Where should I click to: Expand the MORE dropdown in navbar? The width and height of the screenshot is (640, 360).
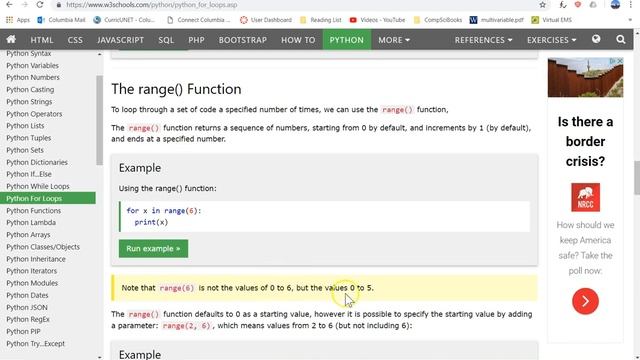click(x=394, y=40)
